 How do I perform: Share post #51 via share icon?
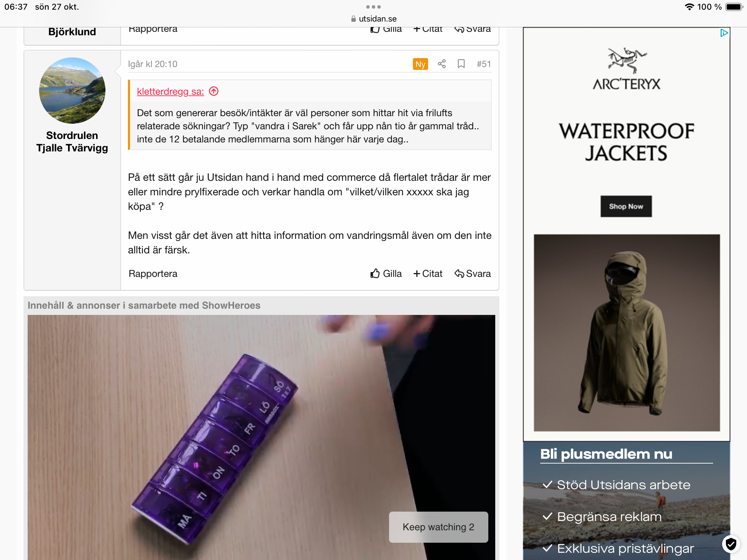pos(442,64)
